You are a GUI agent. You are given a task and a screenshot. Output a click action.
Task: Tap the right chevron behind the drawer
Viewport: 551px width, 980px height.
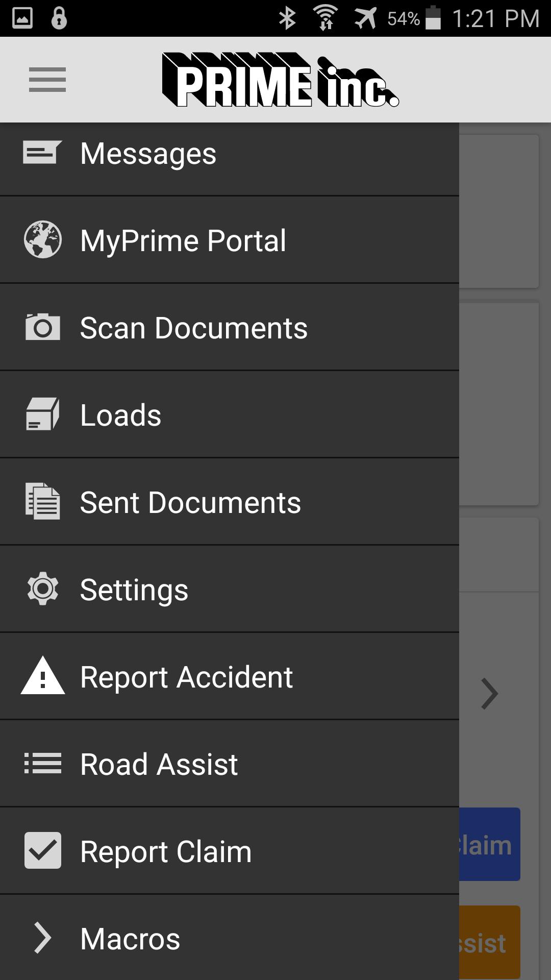(489, 694)
